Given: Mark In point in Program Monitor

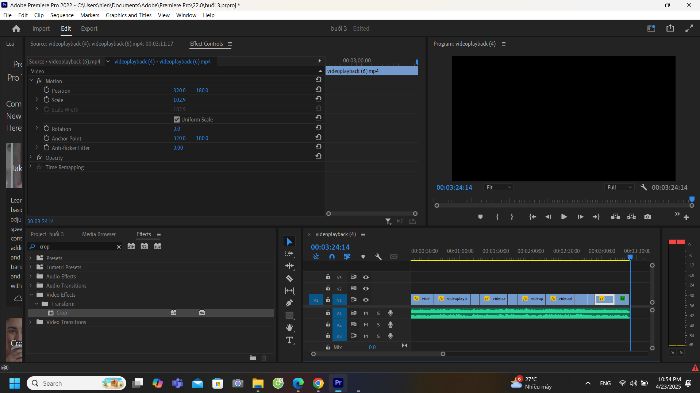Looking at the screenshot, I should (497, 217).
